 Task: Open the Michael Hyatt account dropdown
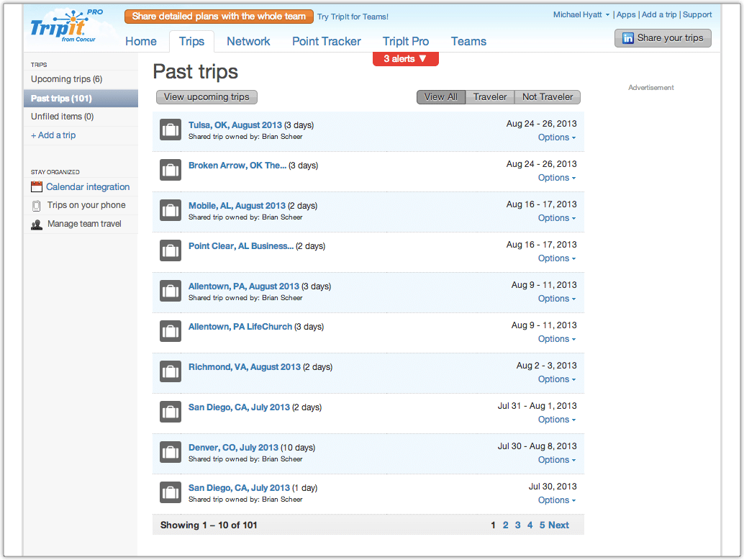pos(581,15)
